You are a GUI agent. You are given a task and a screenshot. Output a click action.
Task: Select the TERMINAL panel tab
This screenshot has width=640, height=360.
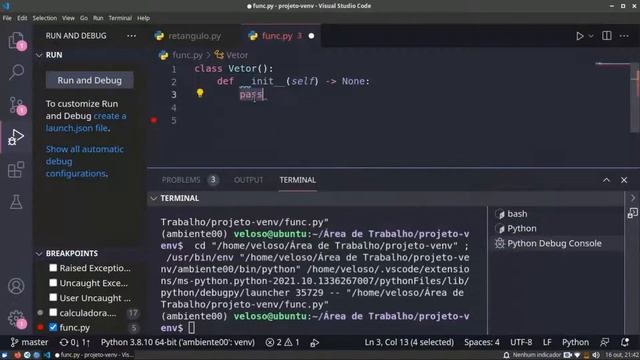click(298, 180)
